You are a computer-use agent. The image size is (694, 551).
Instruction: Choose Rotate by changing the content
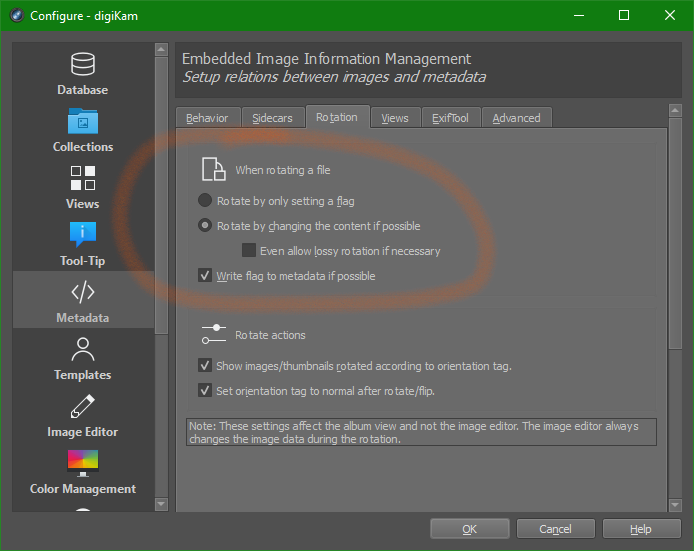coord(205,226)
